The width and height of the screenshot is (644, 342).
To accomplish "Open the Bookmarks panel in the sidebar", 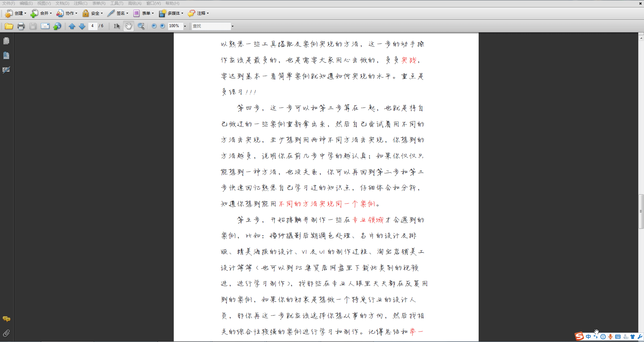I will pos(6,55).
